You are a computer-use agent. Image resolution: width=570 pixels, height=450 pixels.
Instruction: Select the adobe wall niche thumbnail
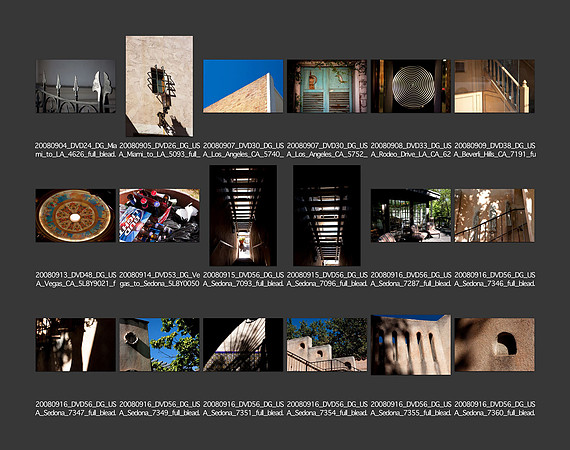tap(494, 345)
